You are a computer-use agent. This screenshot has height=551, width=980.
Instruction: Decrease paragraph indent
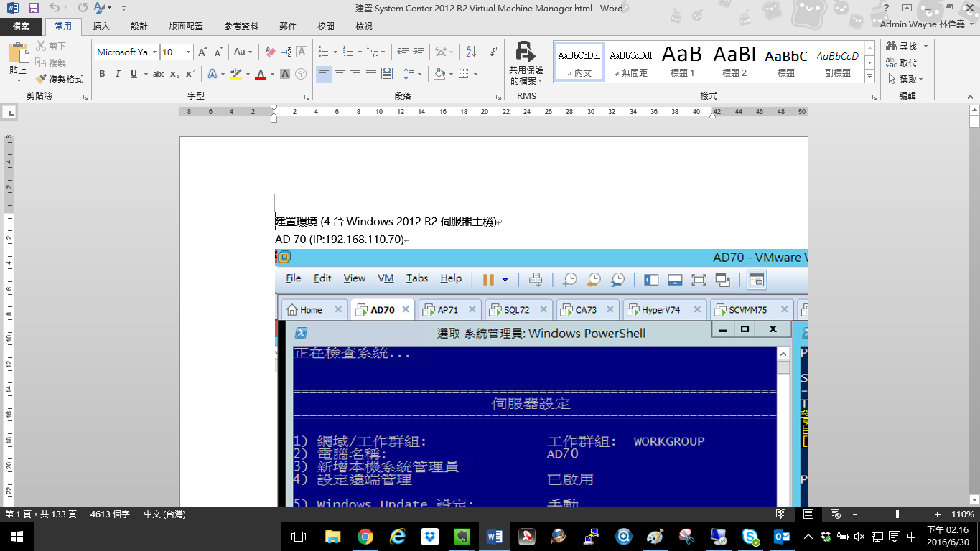(403, 52)
